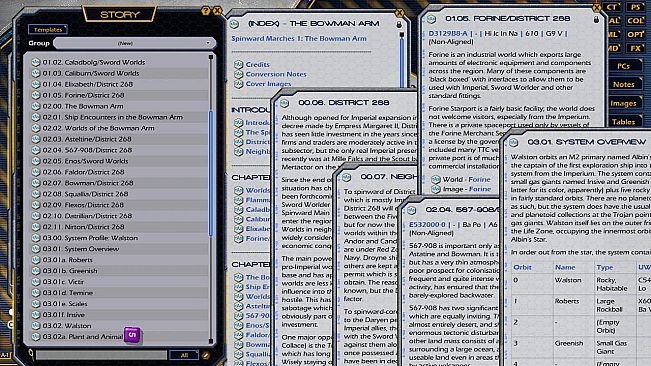The image size is (651, 366).
Task: Click the Story search input field
Action: pyautogui.click(x=101, y=355)
